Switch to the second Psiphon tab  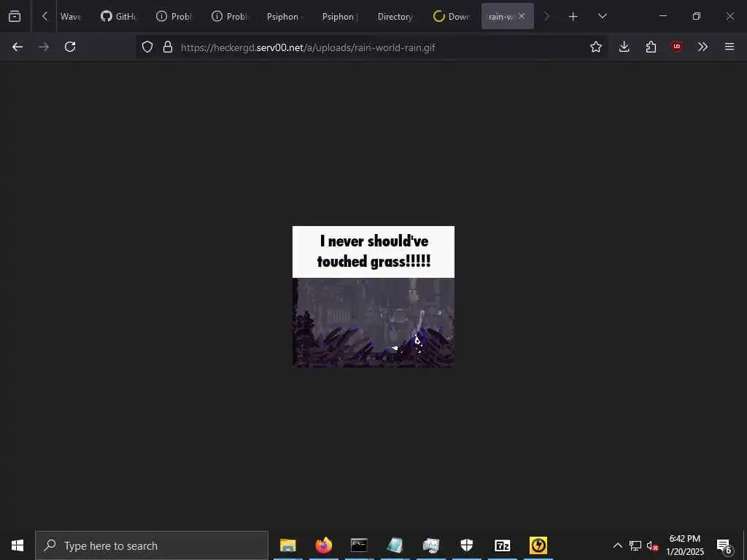tap(340, 17)
